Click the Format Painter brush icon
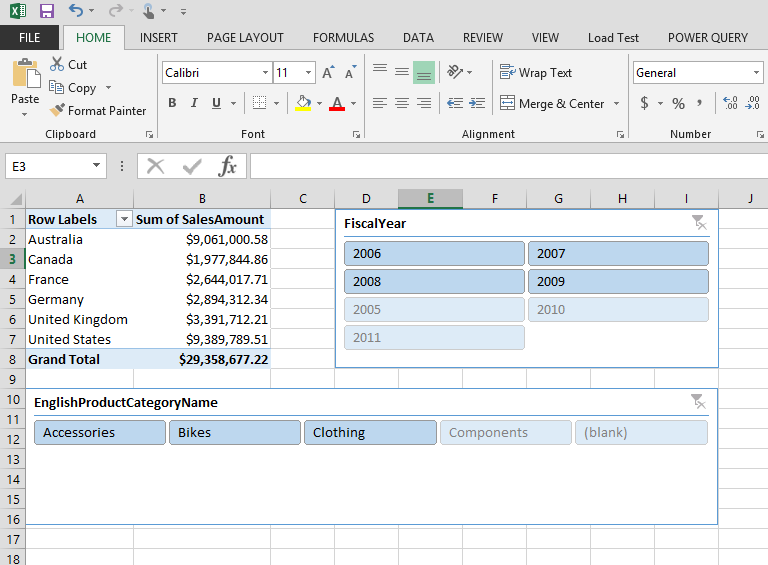 57,111
